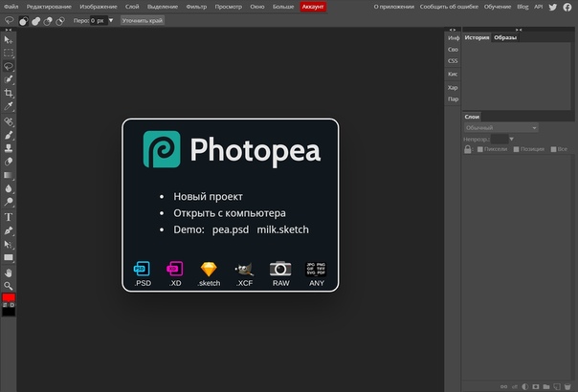Open Photopea's Facebook page
Screen dimensions: 578x392
pos(567,7)
